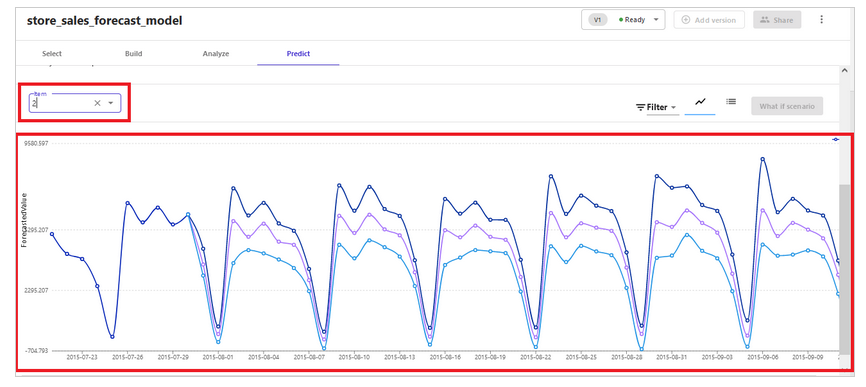Open the kebab more-options menu
The height and width of the screenshot is (387, 866).
pos(821,20)
